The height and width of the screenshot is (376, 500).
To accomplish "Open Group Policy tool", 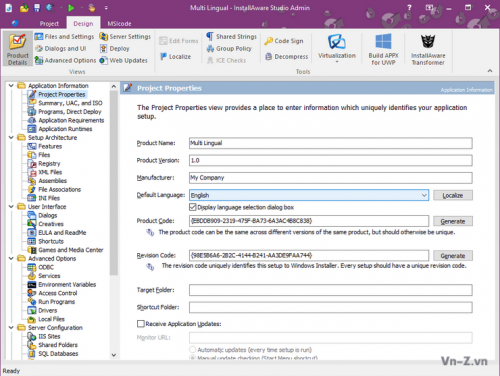I will 229,49.
